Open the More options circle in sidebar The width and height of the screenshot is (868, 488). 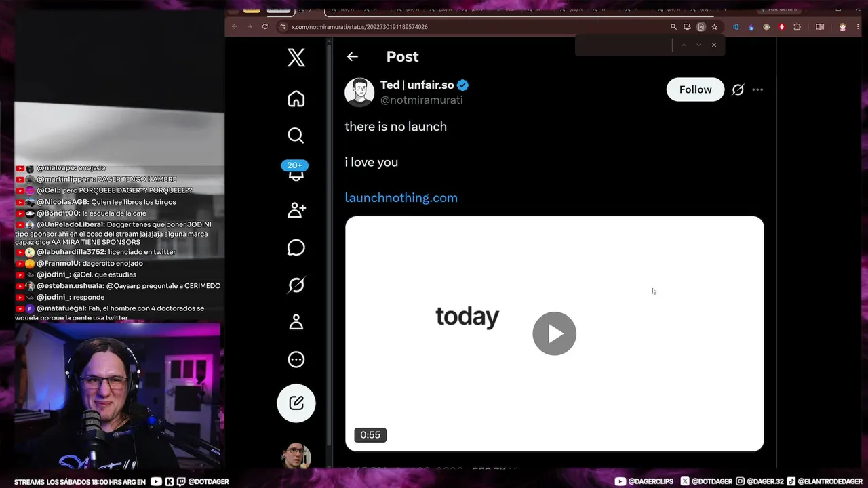point(296,359)
